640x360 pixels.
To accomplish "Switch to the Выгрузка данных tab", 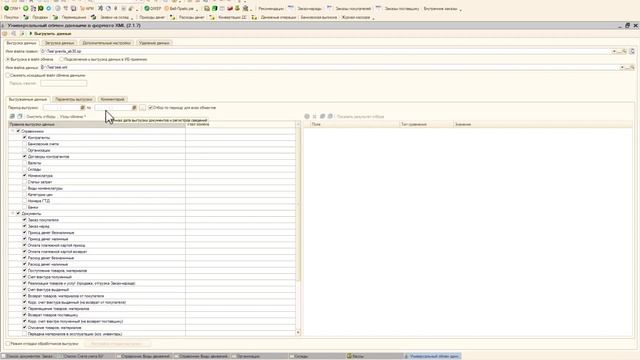I will coord(22,43).
